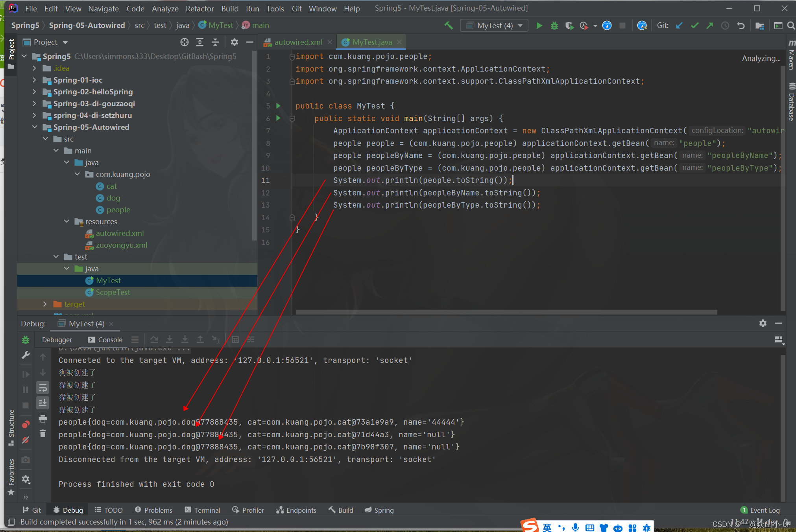The height and width of the screenshot is (532, 796).
Task: Click the green Run button in toolbar
Action: point(539,26)
